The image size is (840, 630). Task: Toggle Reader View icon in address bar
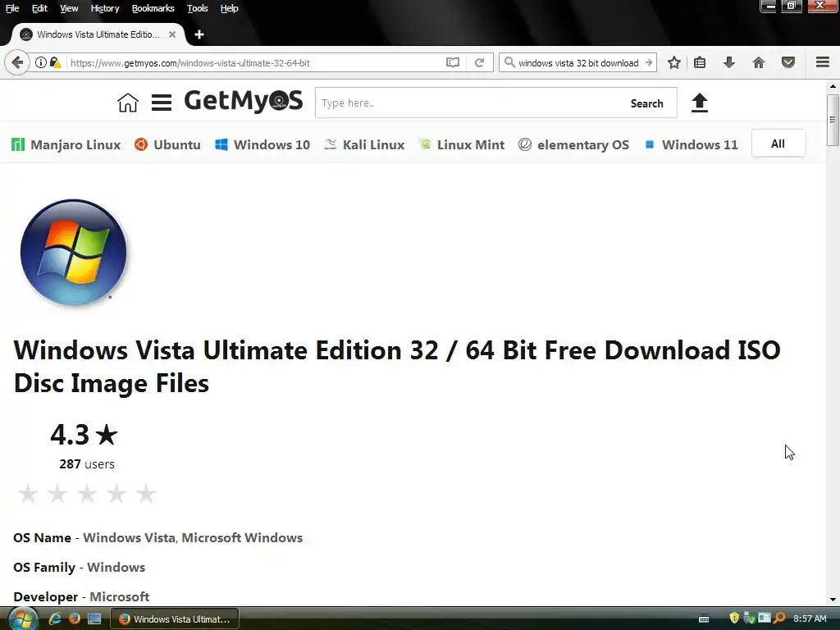coord(453,62)
